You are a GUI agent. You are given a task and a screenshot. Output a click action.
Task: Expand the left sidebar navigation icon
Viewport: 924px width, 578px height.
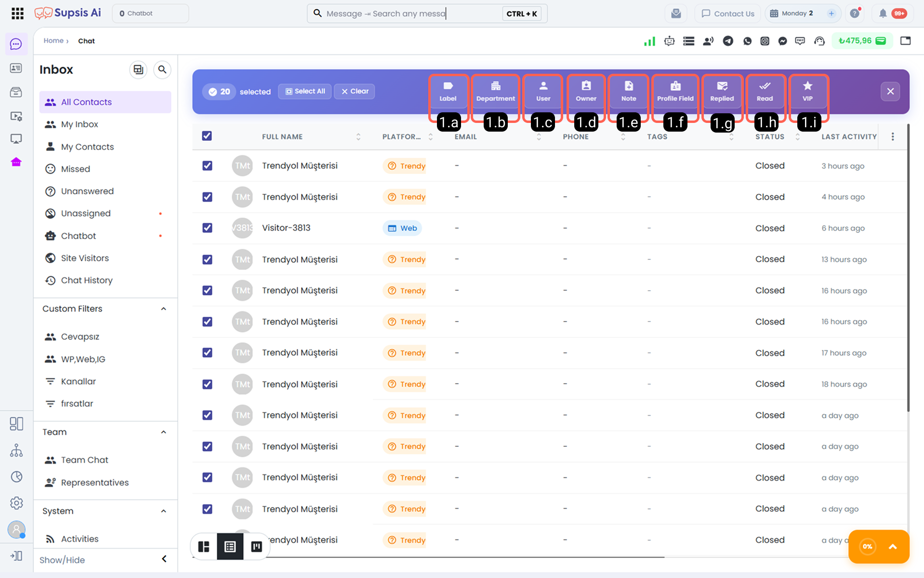[16, 556]
